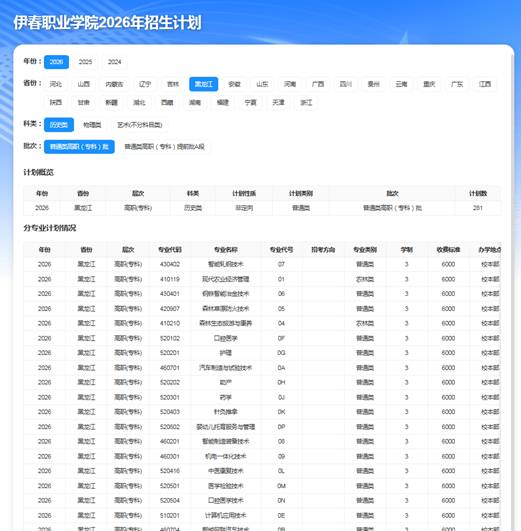Click major code 420607 cell
521x531 pixels.
pyautogui.click(x=170, y=309)
